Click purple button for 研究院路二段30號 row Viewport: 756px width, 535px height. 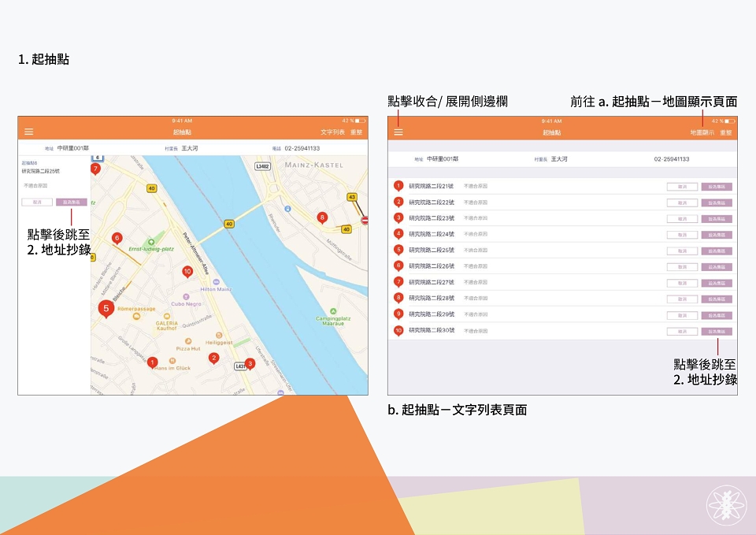[717, 332]
